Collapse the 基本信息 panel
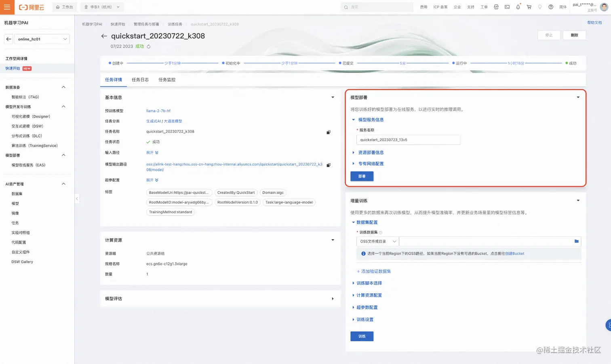 click(x=333, y=97)
